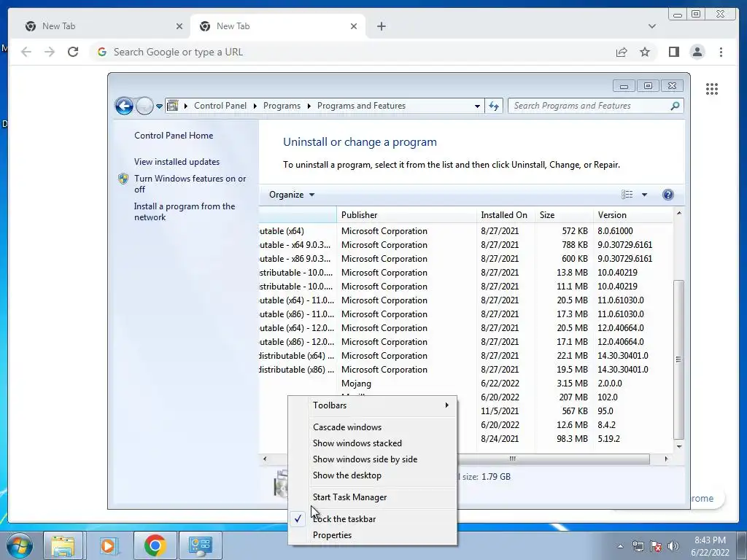Click the change view icon

(627, 194)
